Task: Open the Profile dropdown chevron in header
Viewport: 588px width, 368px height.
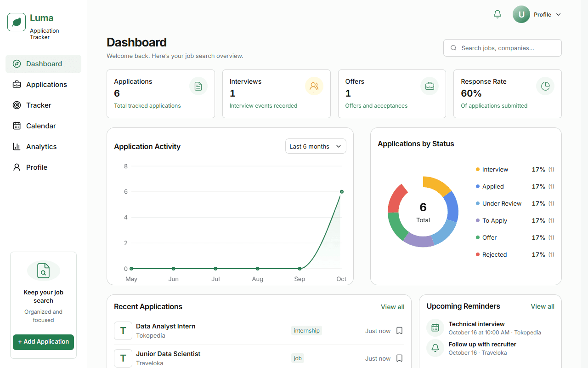Action: tap(559, 15)
